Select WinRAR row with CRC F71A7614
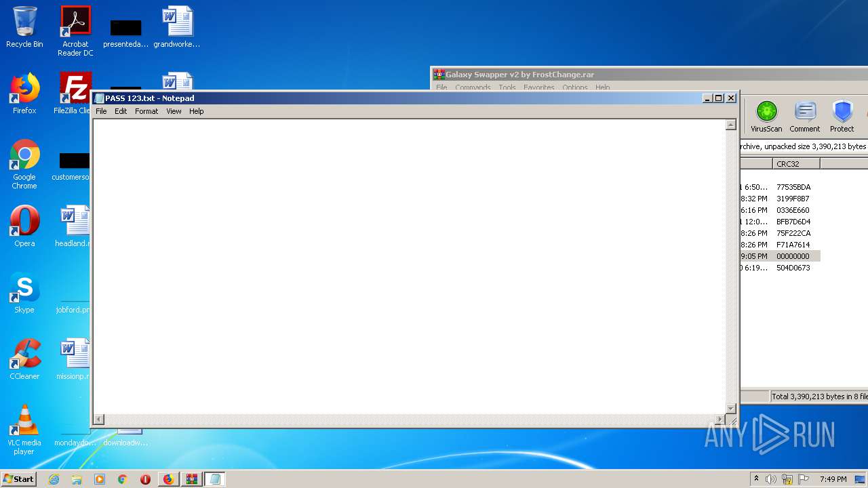This screenshot has width=868, height=488. click(780, 245)
